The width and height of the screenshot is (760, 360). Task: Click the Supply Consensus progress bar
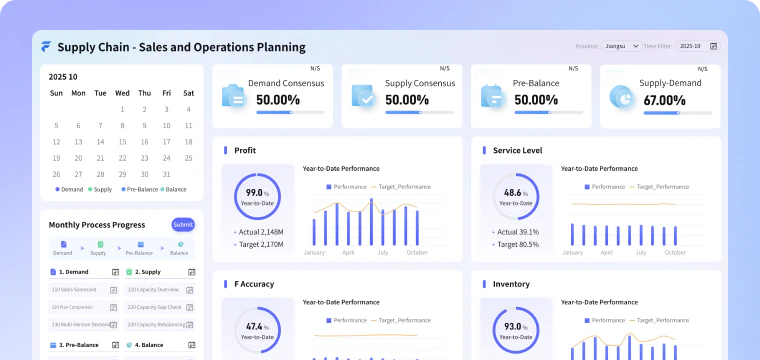[x=420, y=112]
